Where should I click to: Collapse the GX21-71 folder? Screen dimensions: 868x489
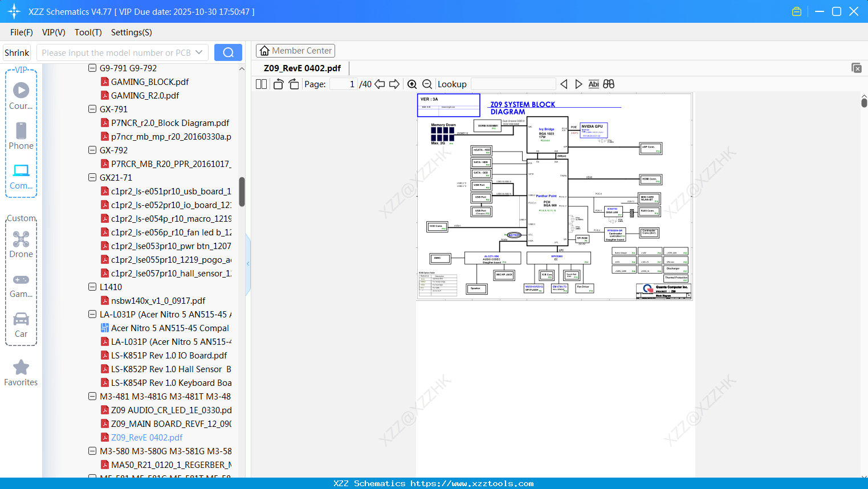coord(92,177)
